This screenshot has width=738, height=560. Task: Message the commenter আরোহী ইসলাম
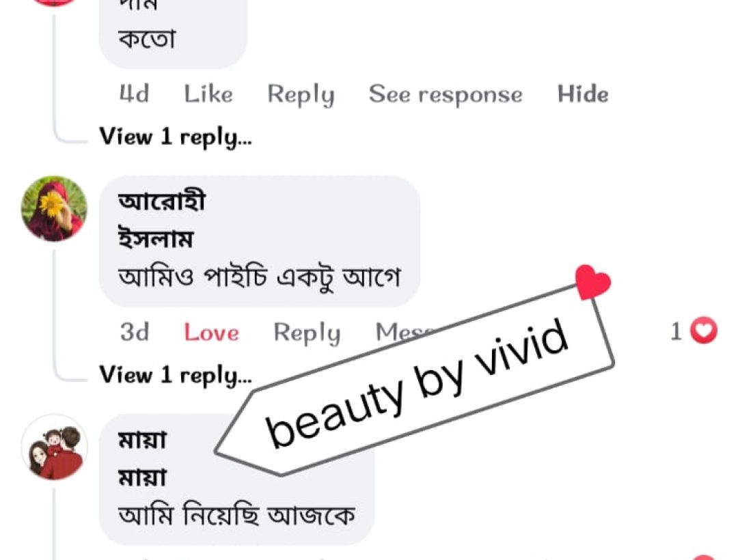(405, 332)
